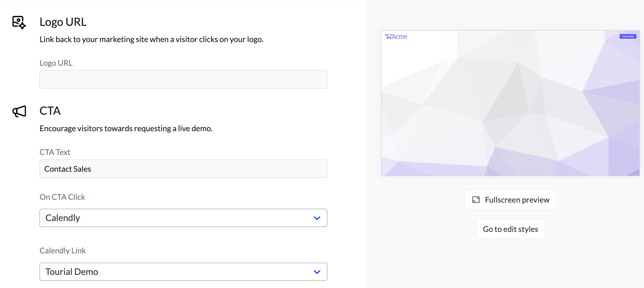Viewport: 644px width, 288px height.
Task: Select the Logo URL section heading
Action: pyautogui.click(x=63, y=22)
